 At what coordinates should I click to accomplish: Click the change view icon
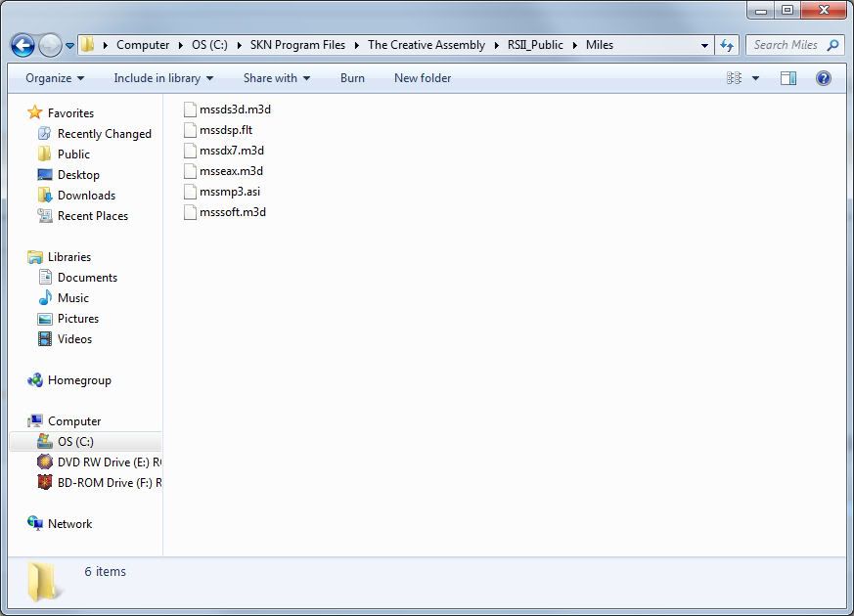735,78
